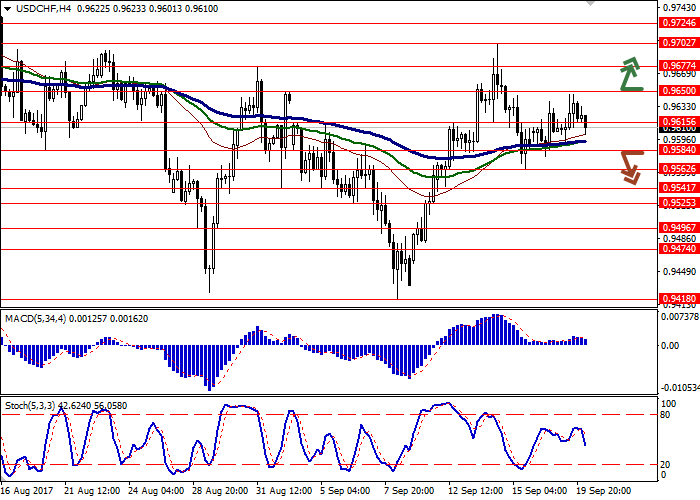This screenshot has width=700, height=500.
Task: Select the 0.9702 resistance price tag
Action: 678,43
